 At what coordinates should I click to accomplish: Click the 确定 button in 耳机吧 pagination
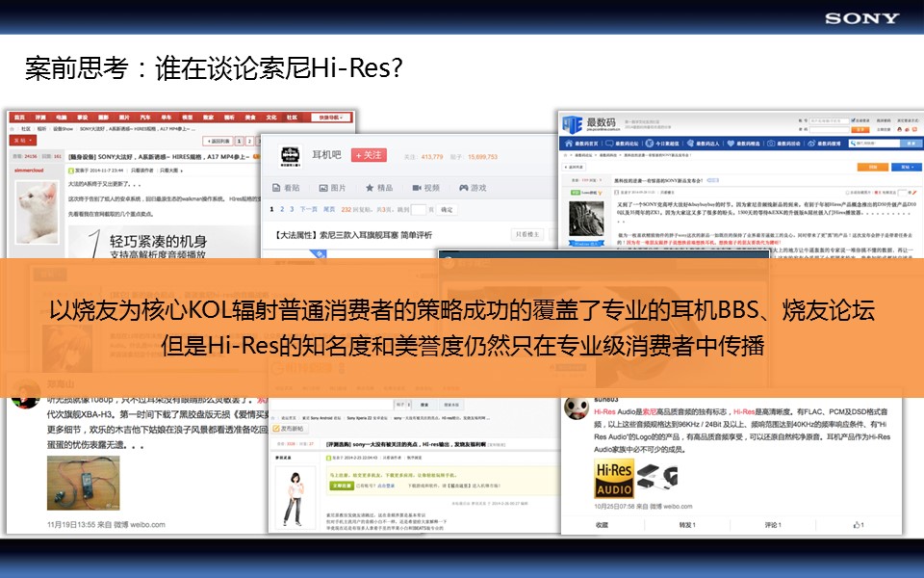448,209
